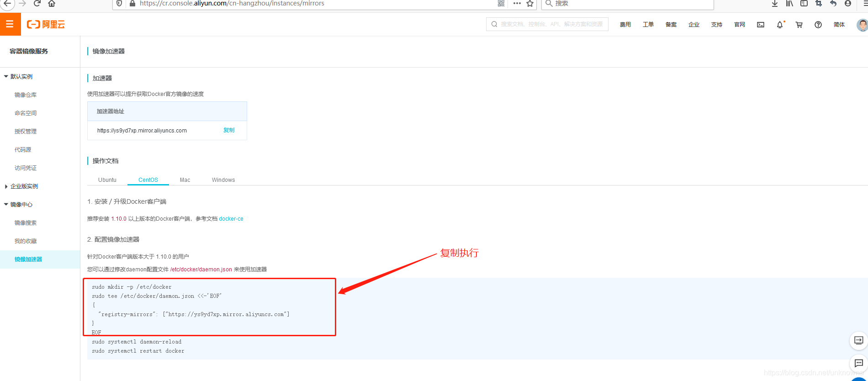Click the browser undo arrow icon
868x381 pixels.
[x=833, y=3]
